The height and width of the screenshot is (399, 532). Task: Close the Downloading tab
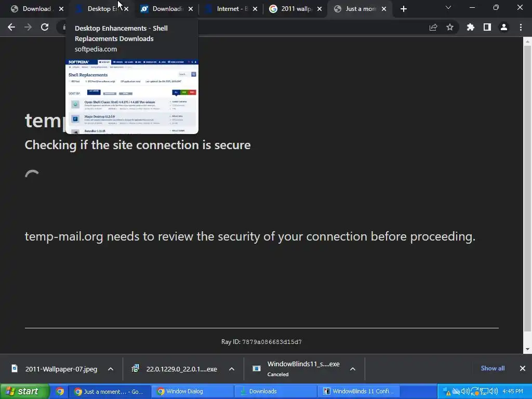pos(191,9)
